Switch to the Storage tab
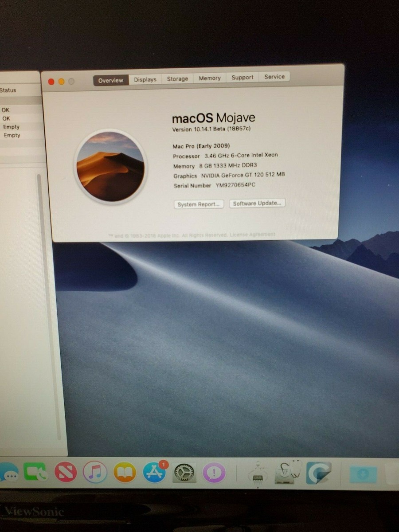 pos(177,78)
